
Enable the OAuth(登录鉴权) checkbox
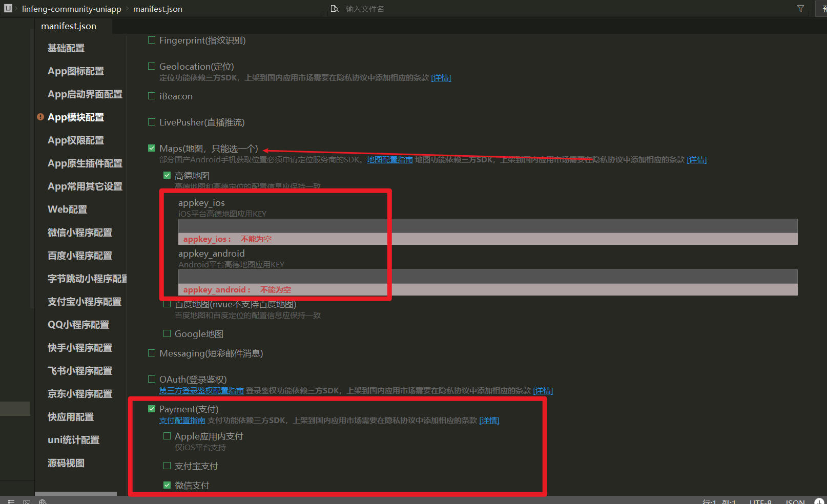pos(152,379)
